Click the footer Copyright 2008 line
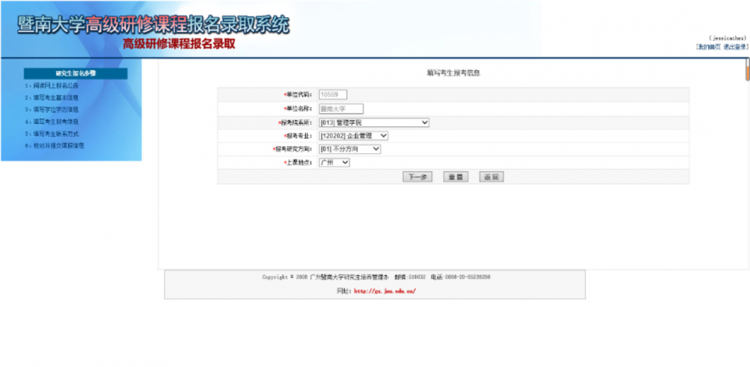 pyautogui.click(x=376, y=277)
